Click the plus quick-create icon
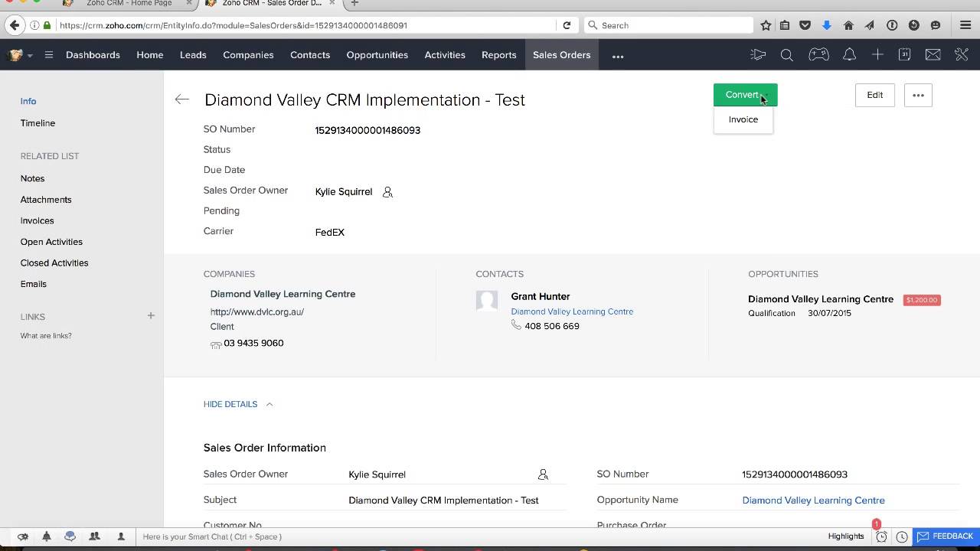Image resolution: width=980 pixels, height=551 pixels. coord(877,54)
